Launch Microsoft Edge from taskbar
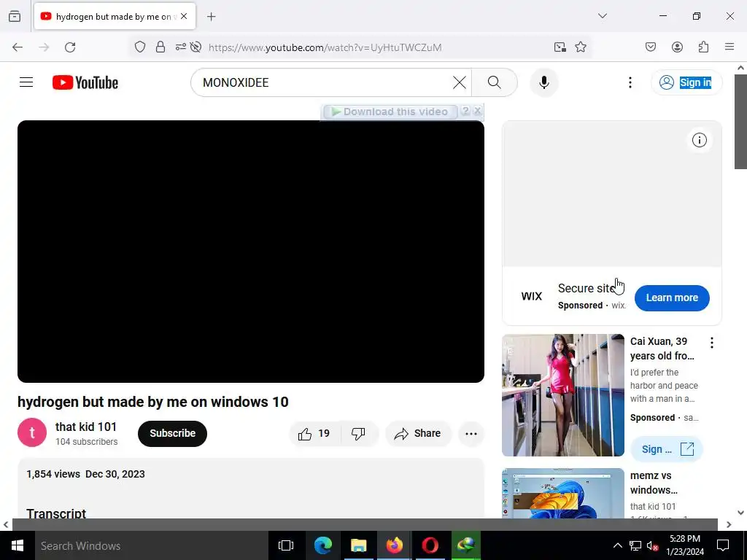The image size is (747, 560). pos(322,545)
